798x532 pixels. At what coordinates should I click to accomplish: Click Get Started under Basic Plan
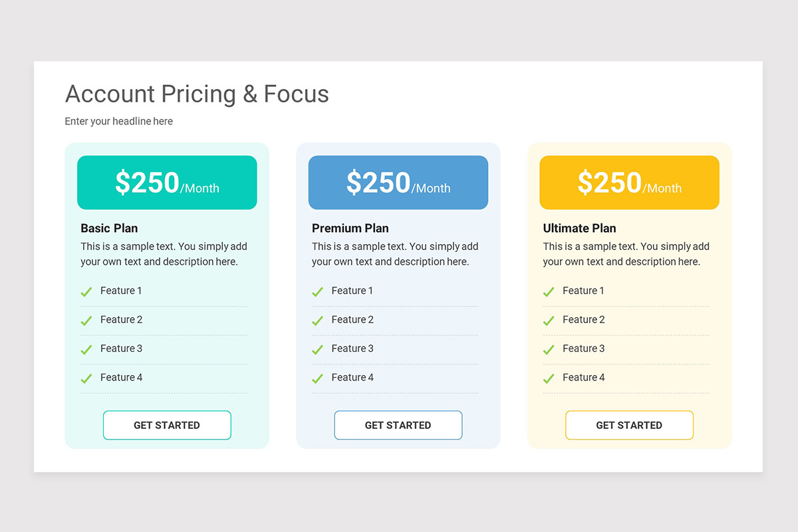click(167, 425)
